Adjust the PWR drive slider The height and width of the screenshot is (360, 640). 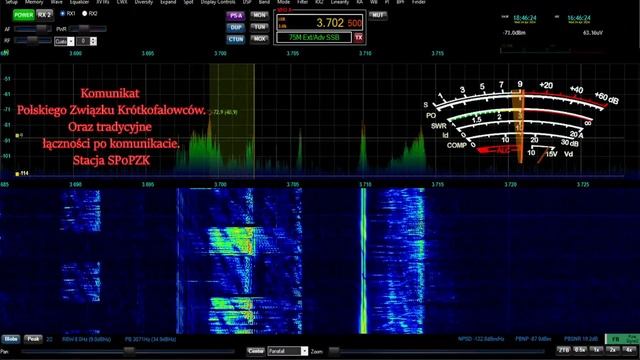pos(87,29)
